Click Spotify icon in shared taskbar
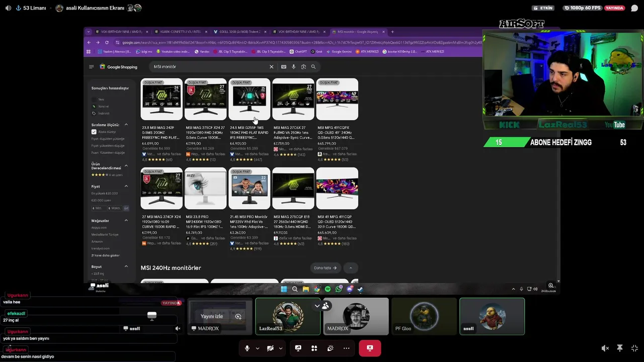This screenshot has width=644, height=362. pyautogui.click(x=328, y=289)
